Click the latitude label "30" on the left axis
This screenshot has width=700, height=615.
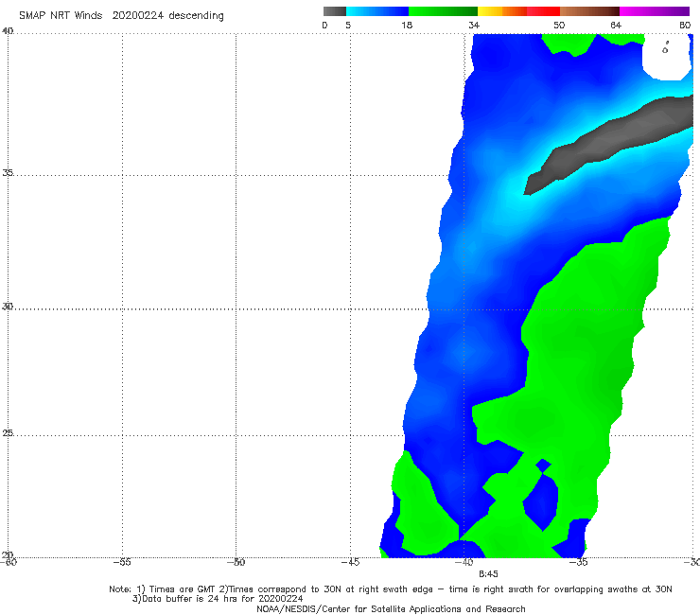(x=8, y=307)
